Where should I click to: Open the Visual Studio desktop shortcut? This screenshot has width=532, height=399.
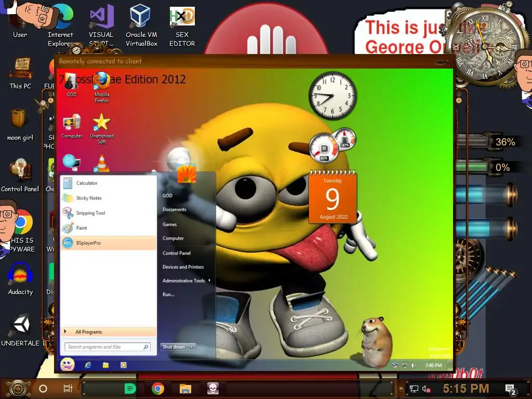[x=101, y=24]
